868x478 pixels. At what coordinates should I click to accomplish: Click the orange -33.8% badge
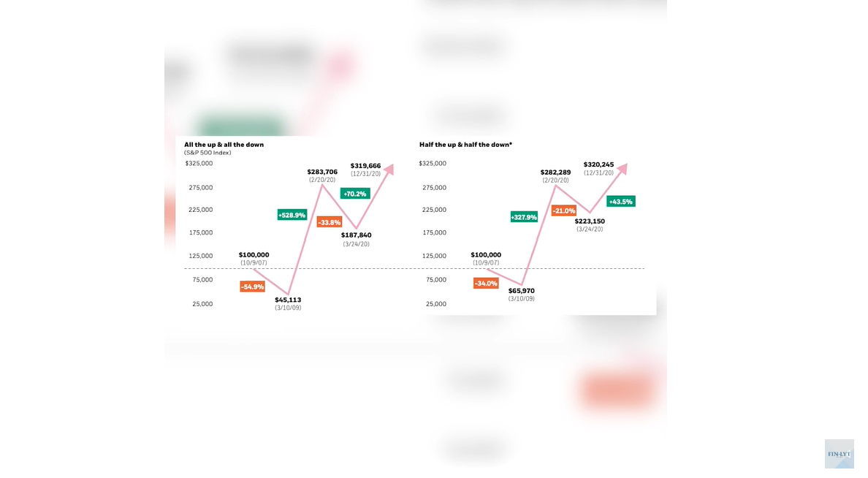click(x=330, y=222)
